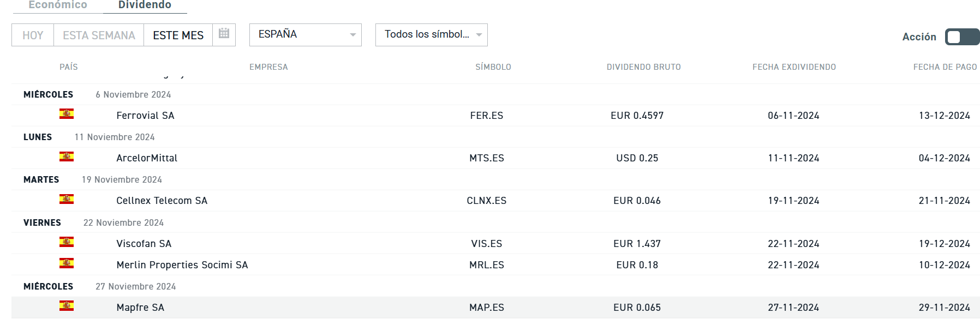Select the ESTE MES filter
The height and width of the screenshot is (325, 980).
tap(178, 35)
